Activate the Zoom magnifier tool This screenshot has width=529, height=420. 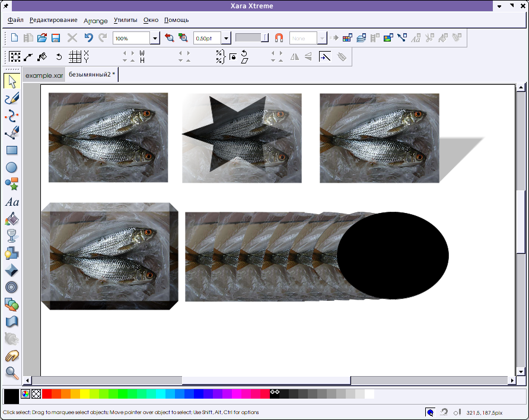pyautogui.click(x=11, y=373)
